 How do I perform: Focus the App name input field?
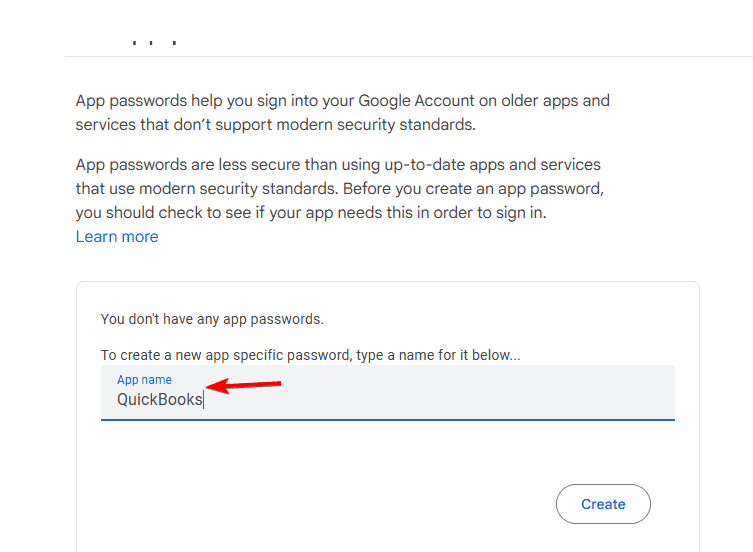388,393
